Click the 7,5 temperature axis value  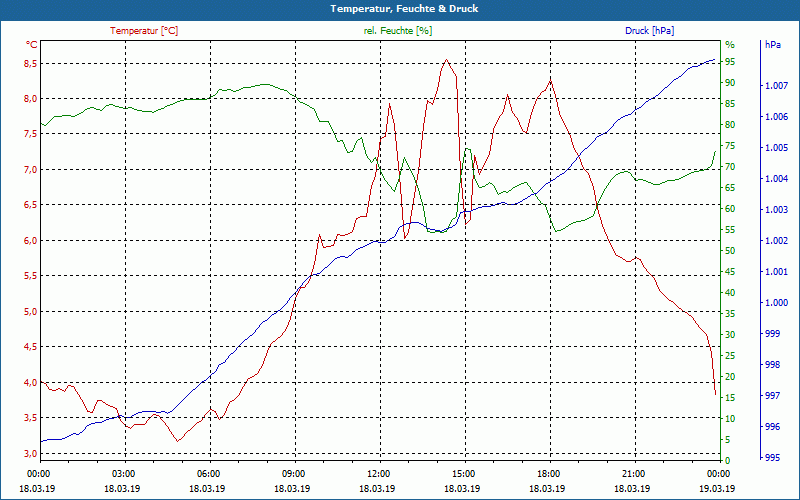(x=30, y=134)
